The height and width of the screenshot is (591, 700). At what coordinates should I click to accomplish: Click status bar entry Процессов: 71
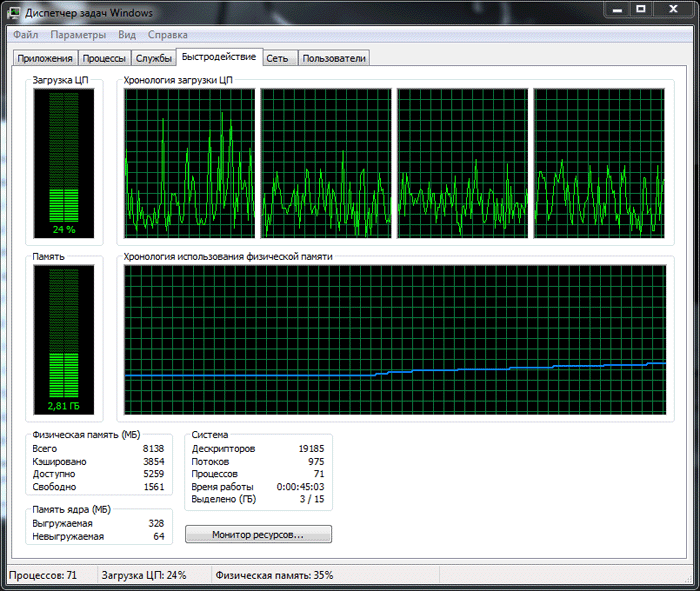pos(43,575)
